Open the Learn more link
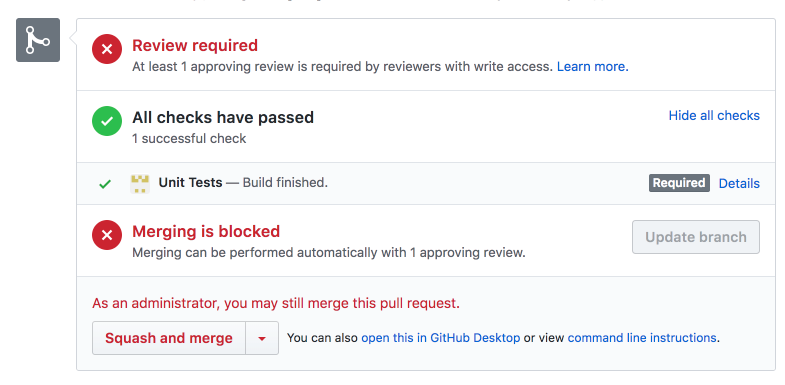This screenshot has height=385, width=785. [x=593, y=67]
